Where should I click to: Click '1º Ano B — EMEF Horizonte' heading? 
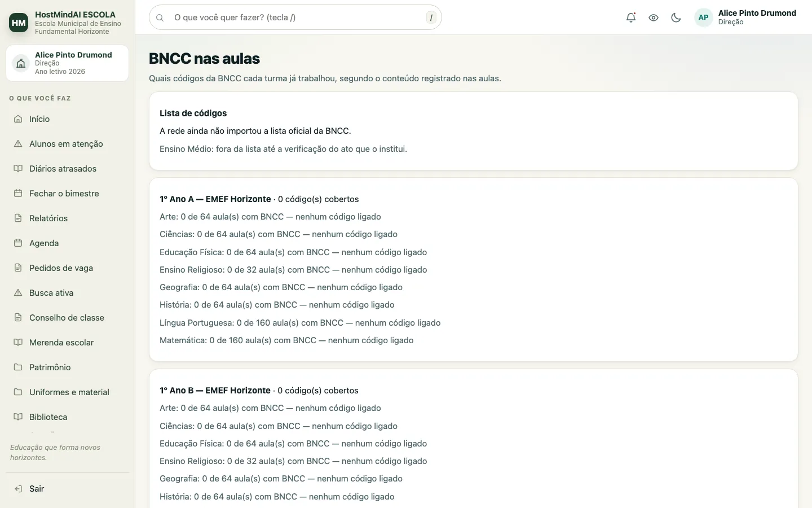[215, 391]
